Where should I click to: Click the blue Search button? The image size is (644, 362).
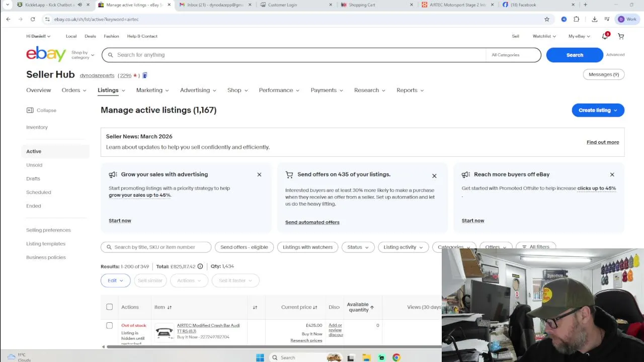pyautogui.click(x=575, y=55)
